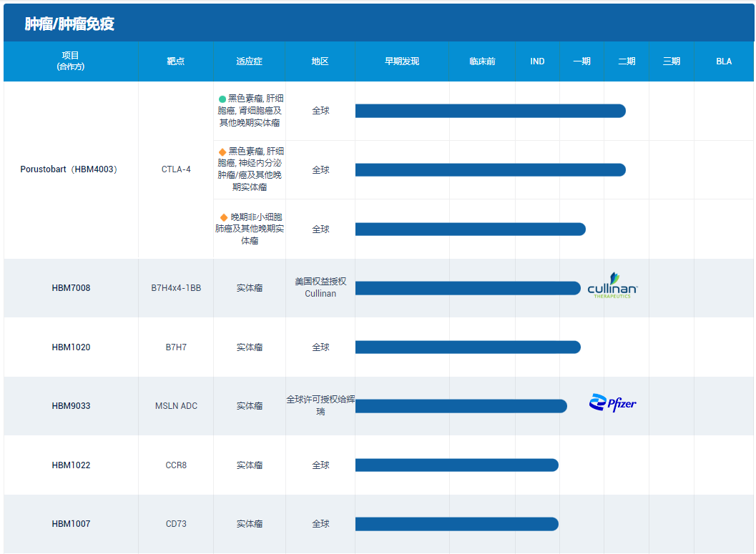The image size is (756, 554).
Task: Click the BLA stage header
Action: pyautogui.click(x=724, y=61)
